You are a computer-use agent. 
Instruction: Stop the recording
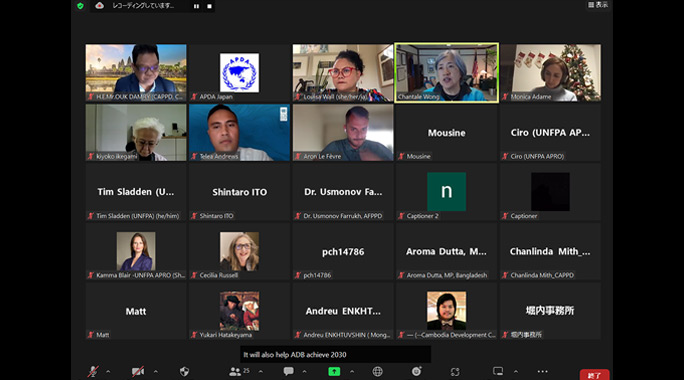point(209,6)
